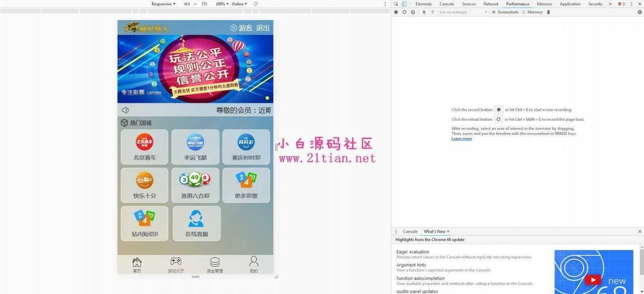Toggle the device toolbar icon
The image size is (644, 294).
tap(404, 4)
